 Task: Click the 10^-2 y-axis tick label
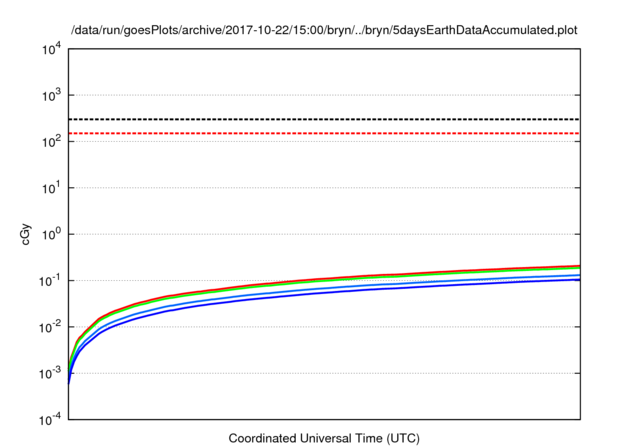[50, 327]
